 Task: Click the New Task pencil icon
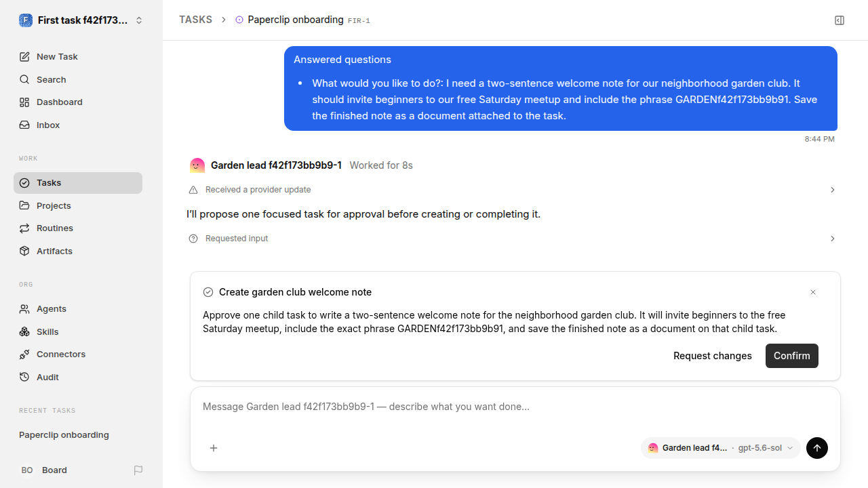click(x=24, y=57)
